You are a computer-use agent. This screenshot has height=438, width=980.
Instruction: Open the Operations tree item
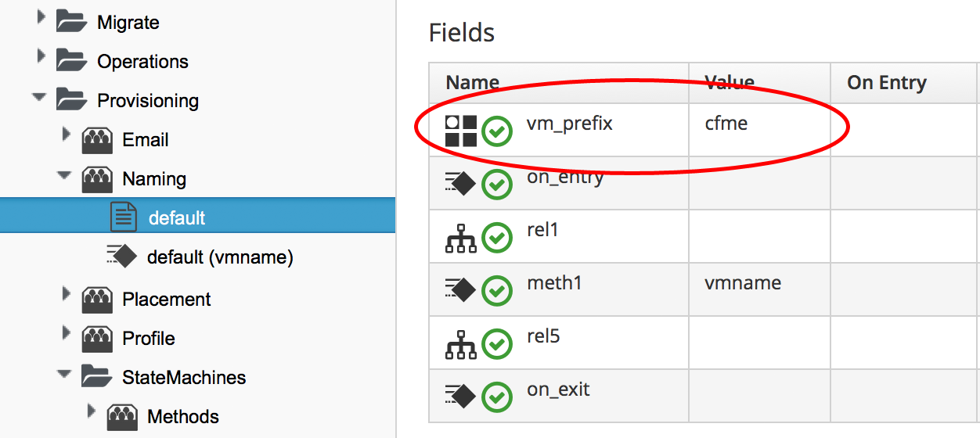[x=142, y=62]
